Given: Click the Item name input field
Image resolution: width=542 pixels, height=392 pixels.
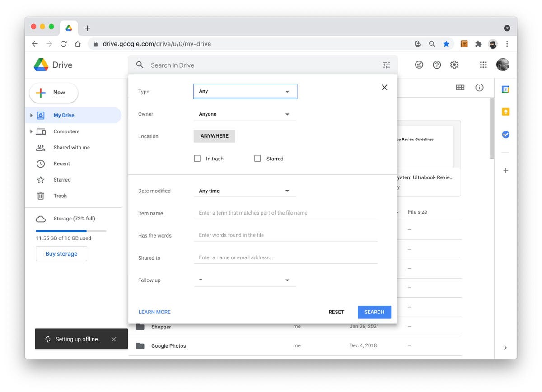Looking at the screenshot, I should click(285, 213).
